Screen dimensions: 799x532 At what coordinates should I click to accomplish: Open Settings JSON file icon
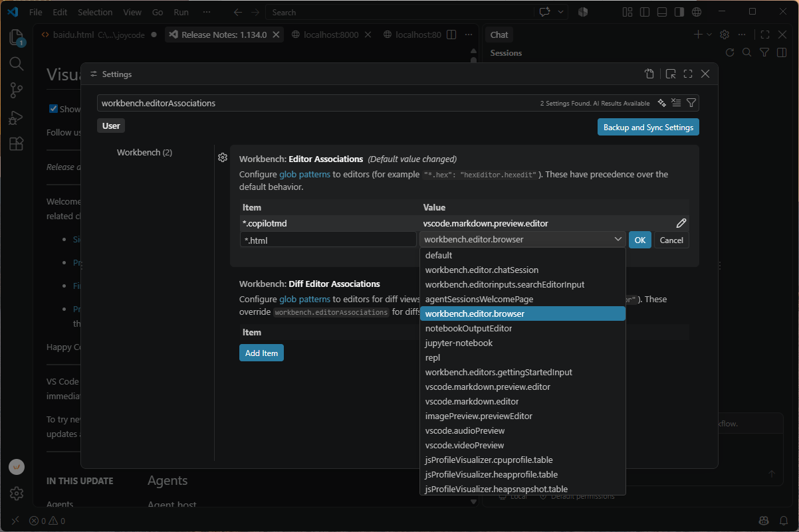tap(649, 74)
